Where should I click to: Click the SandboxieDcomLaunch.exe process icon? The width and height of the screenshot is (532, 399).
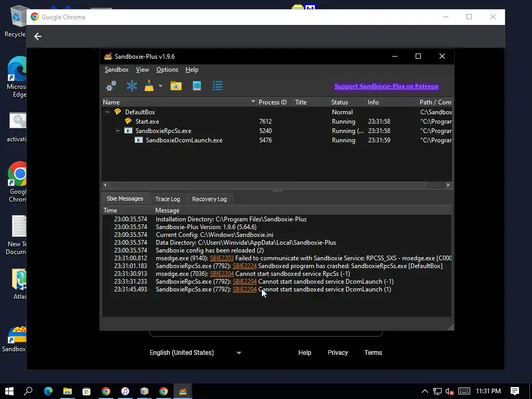coord(139,140)
